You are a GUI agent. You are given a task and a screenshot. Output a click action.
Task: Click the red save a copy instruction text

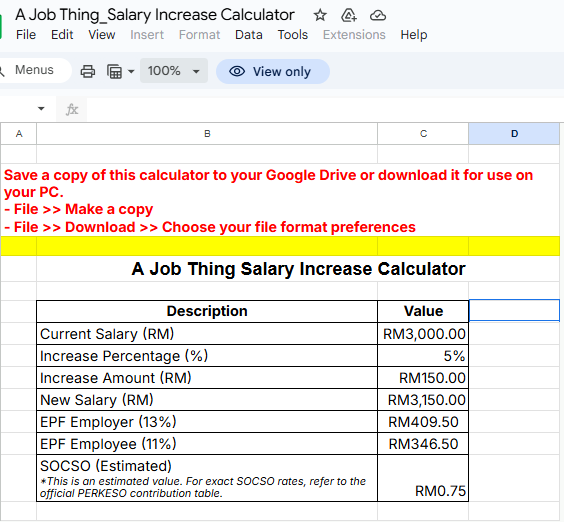(x=268, y=201)
